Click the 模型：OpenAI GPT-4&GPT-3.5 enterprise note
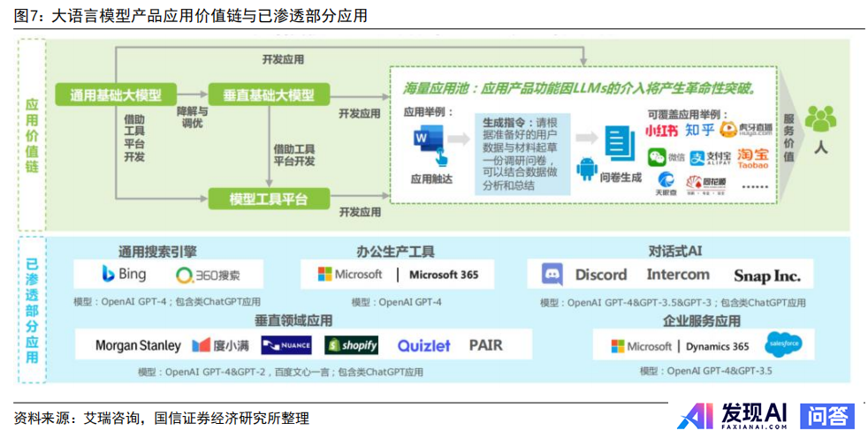868x438 pixels. [x=706, y=371]
